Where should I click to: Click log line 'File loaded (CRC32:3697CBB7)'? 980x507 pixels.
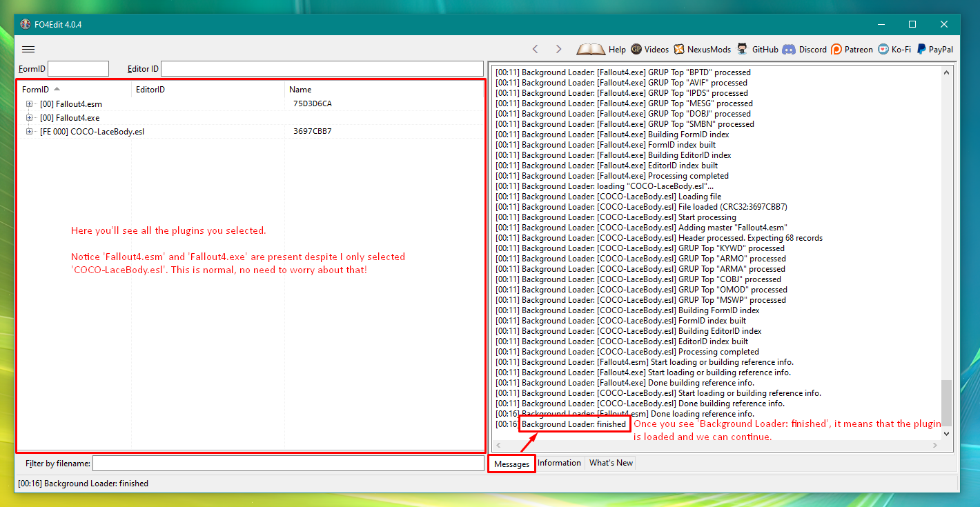(x=641, y=207)
